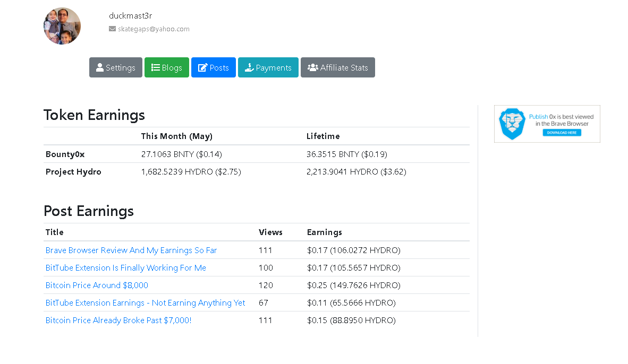The height and width of the screenshot is (364, 628).
Task: Click the 67 views count cell
Action: point(264,303)
